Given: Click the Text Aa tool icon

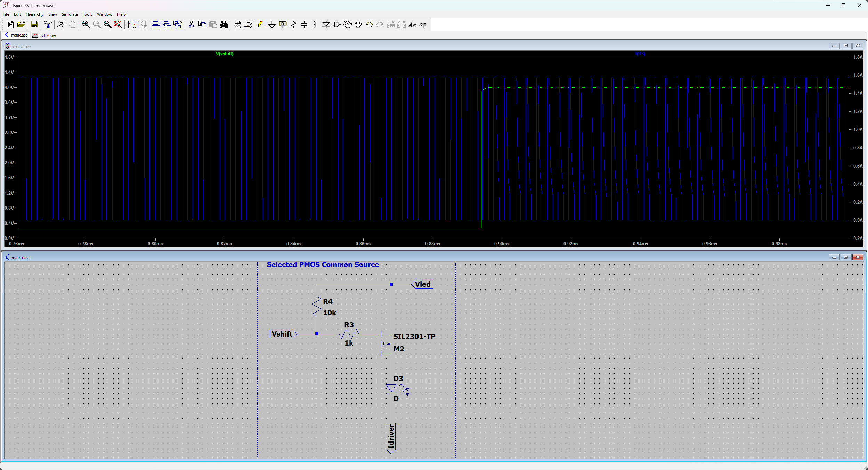Looking at the screenshot, I should point(412,24).
